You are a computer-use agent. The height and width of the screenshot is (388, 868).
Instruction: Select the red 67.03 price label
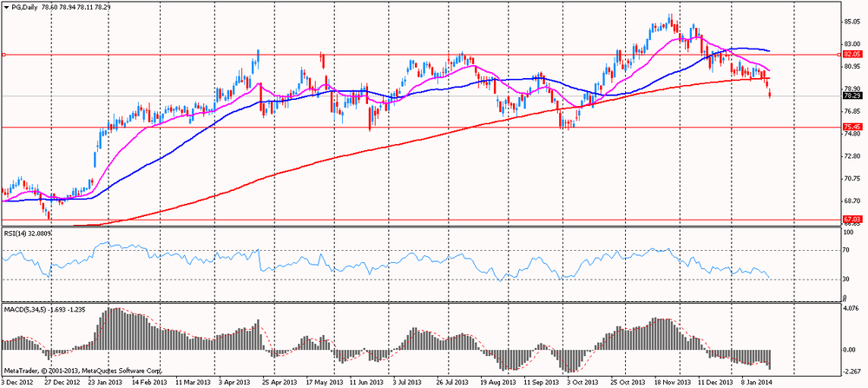coord(851,220)
